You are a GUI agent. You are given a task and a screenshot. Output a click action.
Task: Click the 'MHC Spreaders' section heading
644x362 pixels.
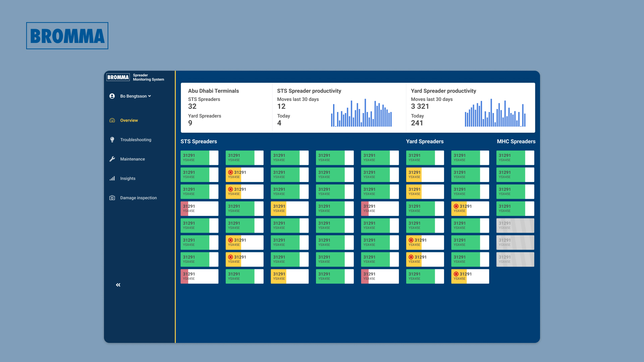click(516, 141)
